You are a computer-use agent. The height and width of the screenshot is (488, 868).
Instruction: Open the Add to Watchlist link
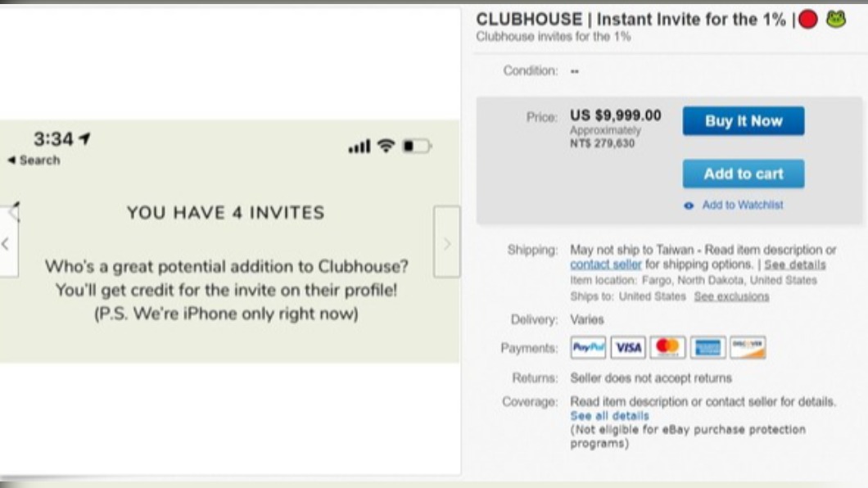pos(742,206)
